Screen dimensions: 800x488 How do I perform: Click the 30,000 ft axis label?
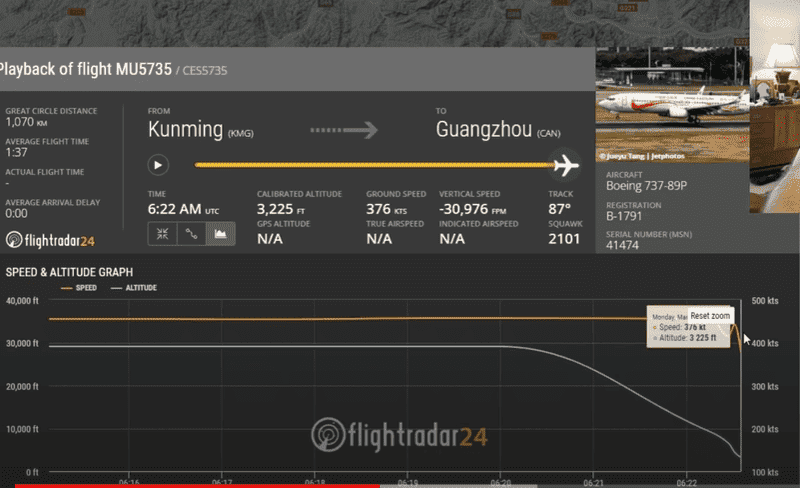[x=22, y=344]
